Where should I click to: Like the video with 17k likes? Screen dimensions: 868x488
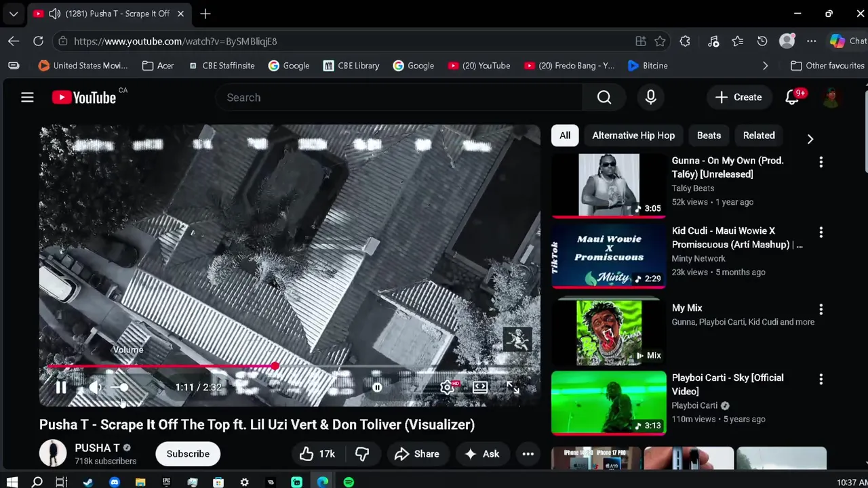317,454
